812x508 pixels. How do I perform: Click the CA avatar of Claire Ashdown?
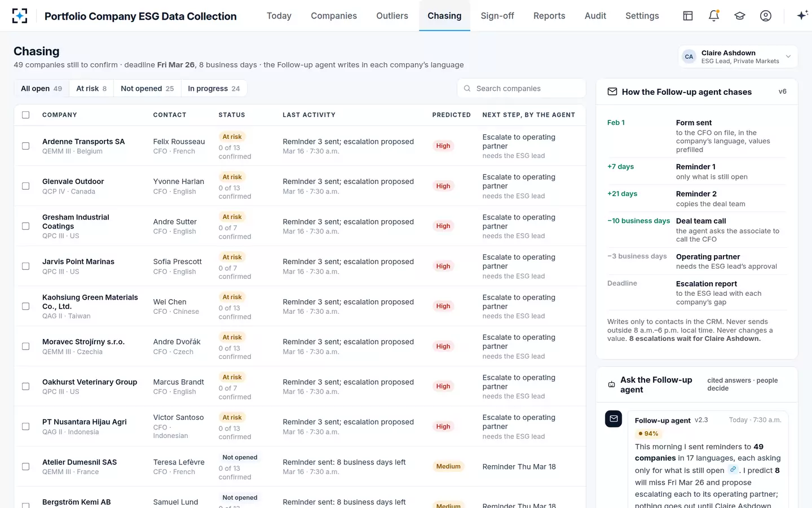pos(689,57)
